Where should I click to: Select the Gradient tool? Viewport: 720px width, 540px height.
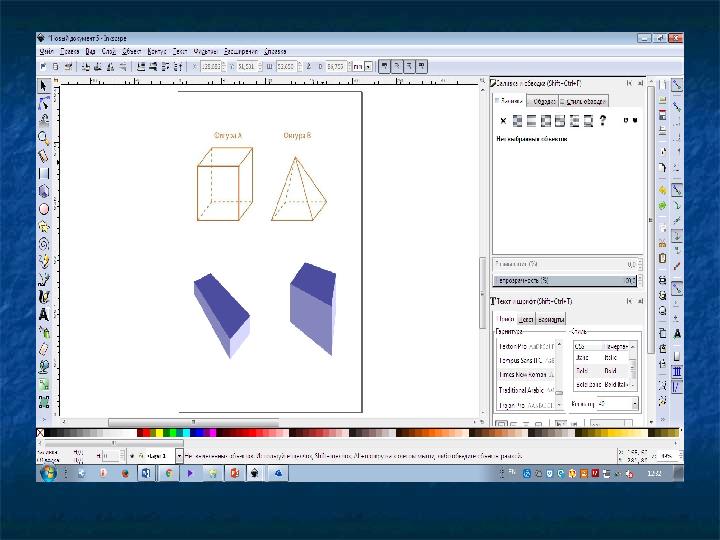point(44,384)
